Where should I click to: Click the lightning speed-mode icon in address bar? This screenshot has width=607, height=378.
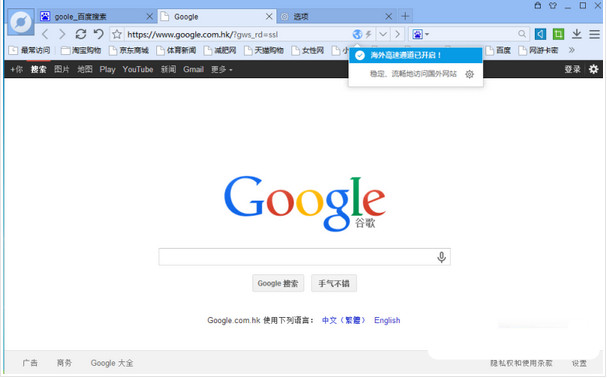click(369, 34)
